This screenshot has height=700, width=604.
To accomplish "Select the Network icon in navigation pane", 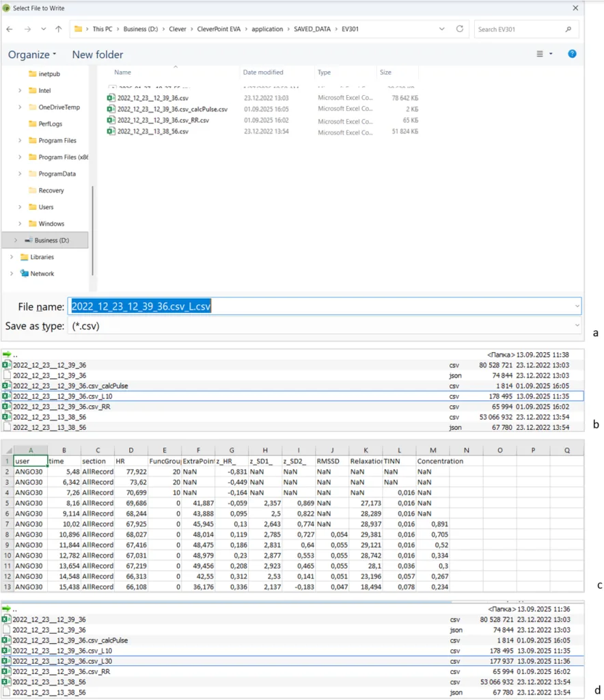I will click(25, 273).
